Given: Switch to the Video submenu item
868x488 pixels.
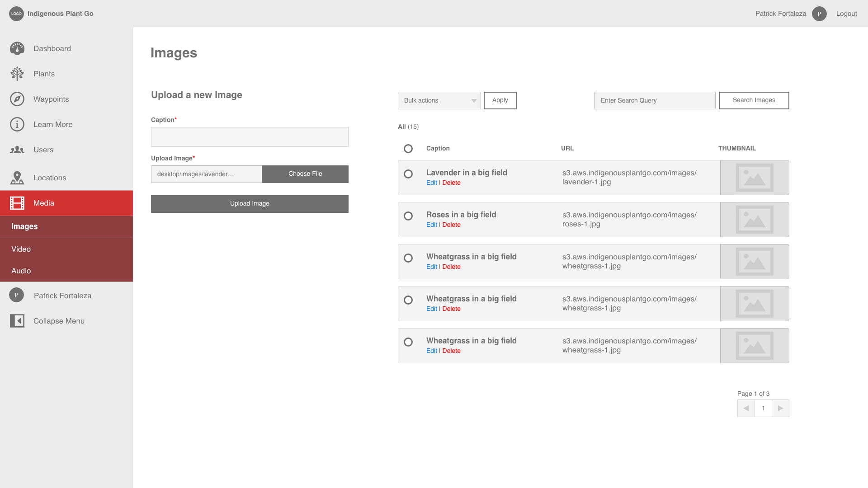Looking at the screenshot, I should (21, 249).
